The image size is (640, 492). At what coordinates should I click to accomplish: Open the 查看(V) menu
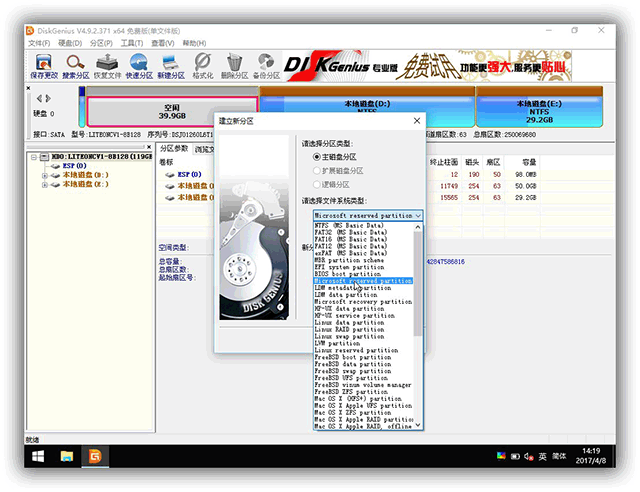163,43
